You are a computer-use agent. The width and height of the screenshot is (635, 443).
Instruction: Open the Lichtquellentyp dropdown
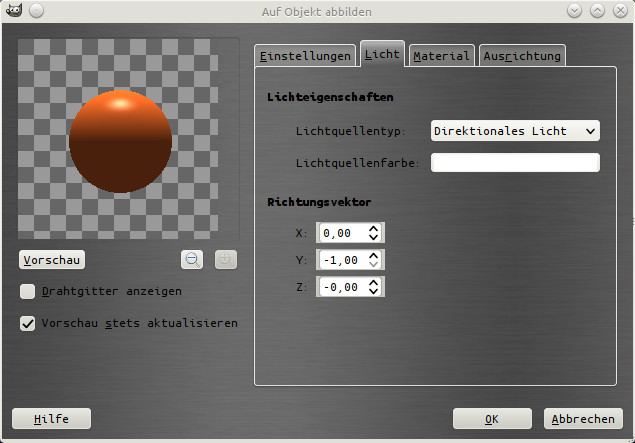click(514, 131)
